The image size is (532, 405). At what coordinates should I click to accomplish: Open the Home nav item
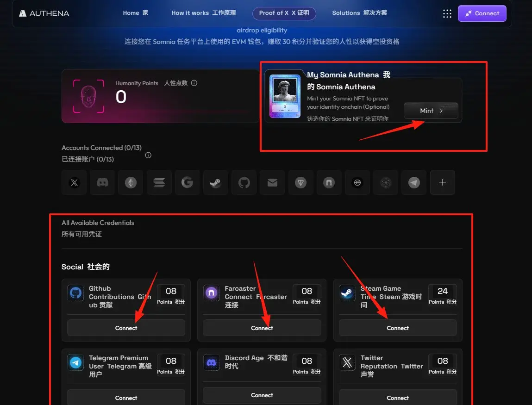point(135,13)
